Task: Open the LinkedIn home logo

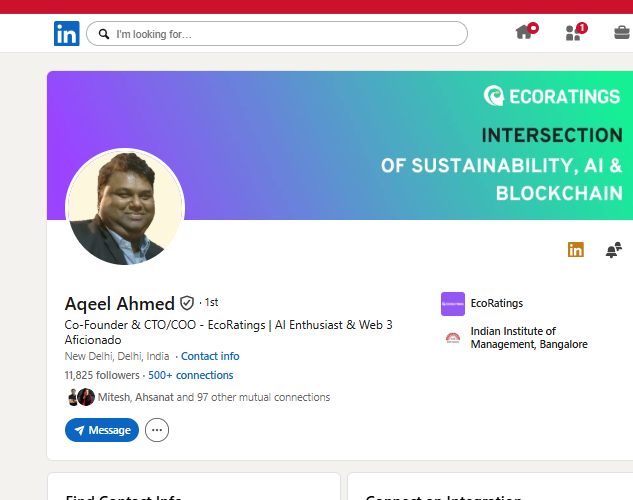Action: (67, 33)
